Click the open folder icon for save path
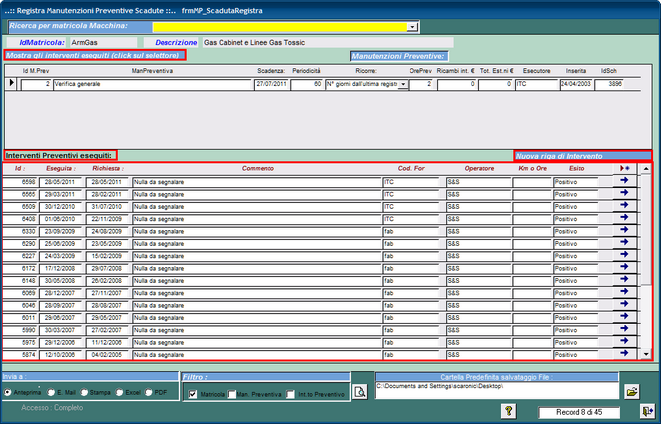Image resolution: width=661 pixels, height=424 pixels. 631,392
